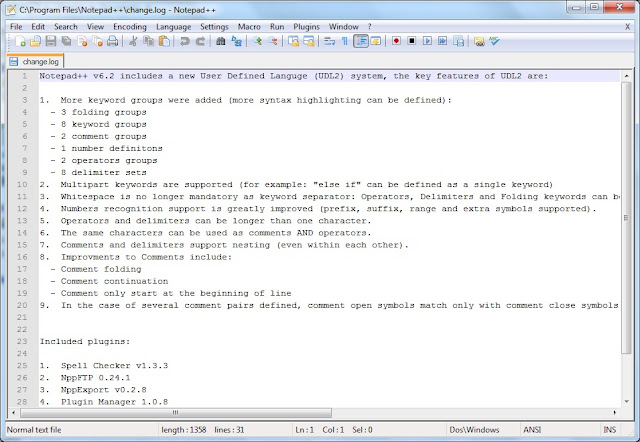Close document with the menu bar X
This screenshot has height=442, width=640.
click(627, 27)
